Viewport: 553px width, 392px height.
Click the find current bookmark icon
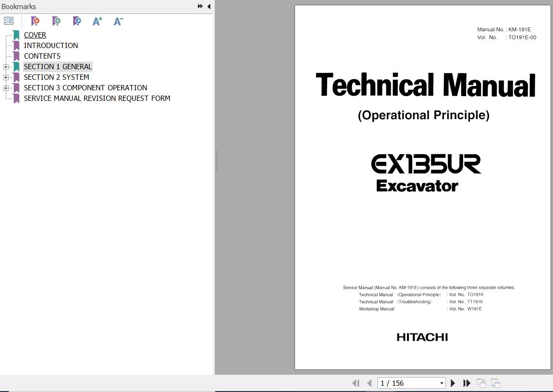[x=77, y=21]
